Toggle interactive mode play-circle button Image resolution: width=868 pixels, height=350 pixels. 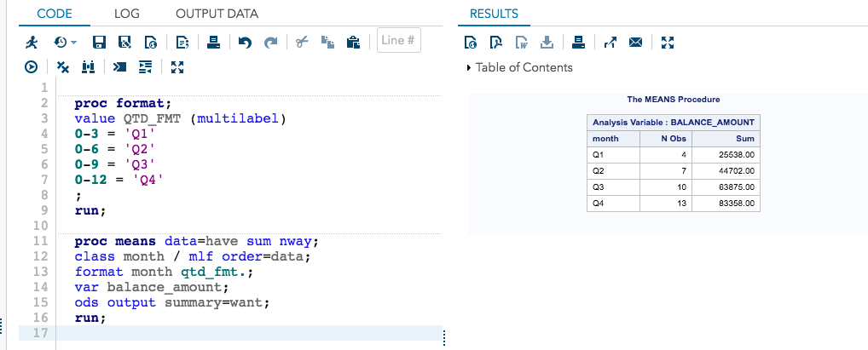tap(32, 67)
